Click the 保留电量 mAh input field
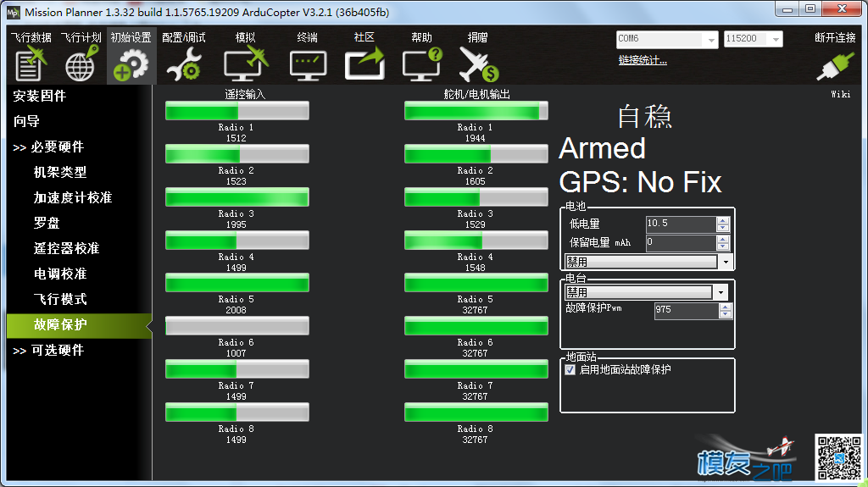 click(682, 242)
